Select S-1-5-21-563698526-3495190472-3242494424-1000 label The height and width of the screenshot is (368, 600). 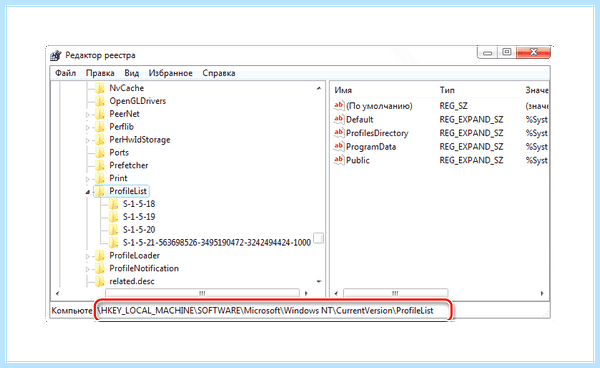[x=217, y=243]
